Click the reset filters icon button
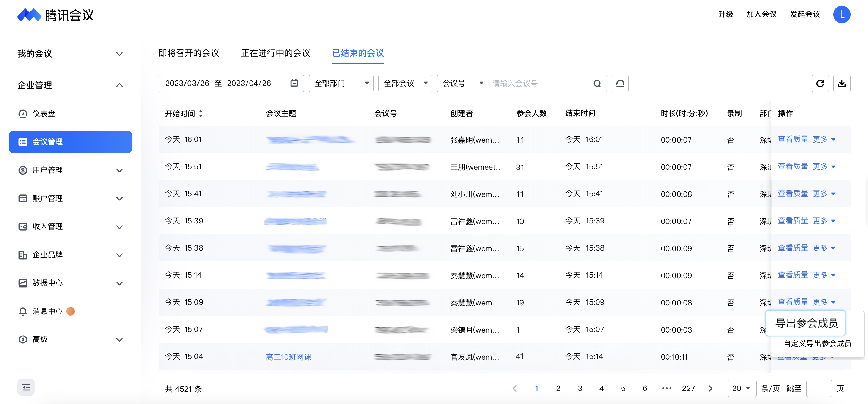The height and width of the screenshot is (404, 868). tap(620, 84)
